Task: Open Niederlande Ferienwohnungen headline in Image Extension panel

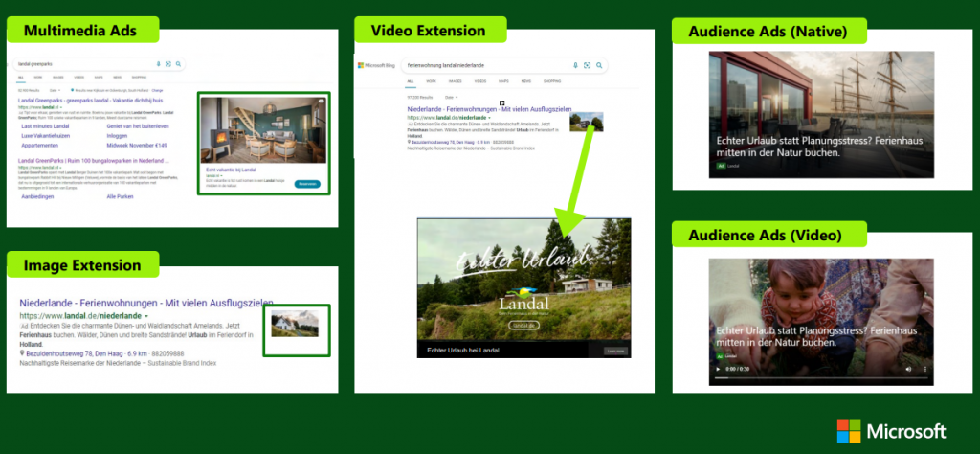Action: (146, 304)
